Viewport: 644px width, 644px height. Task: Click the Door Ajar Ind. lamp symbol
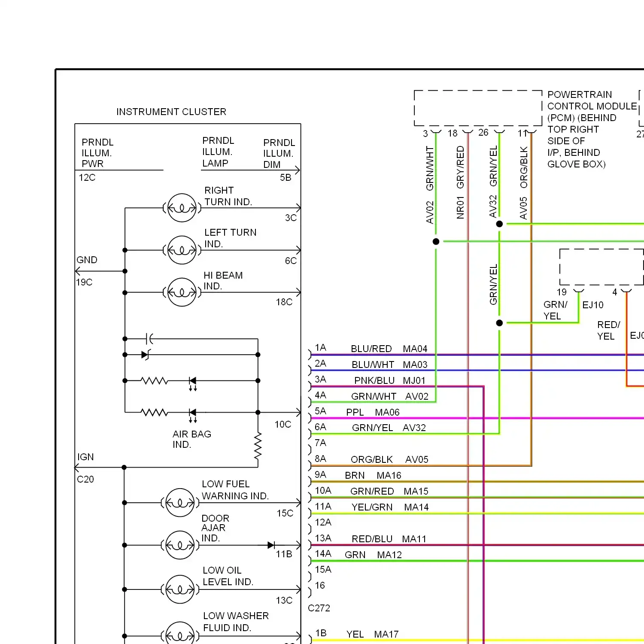click(180, 545)
